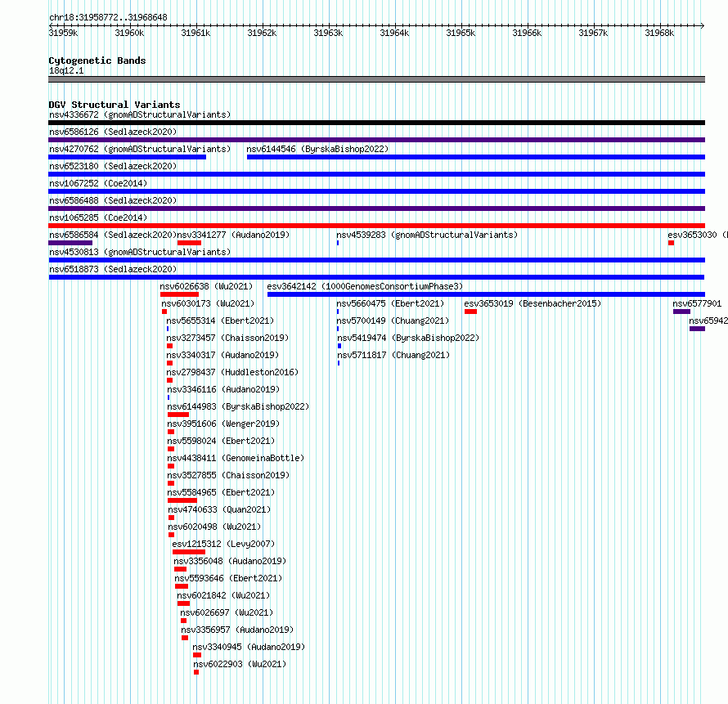
Task: Click the black bar under nsv4336672
Action: point(376,123)
